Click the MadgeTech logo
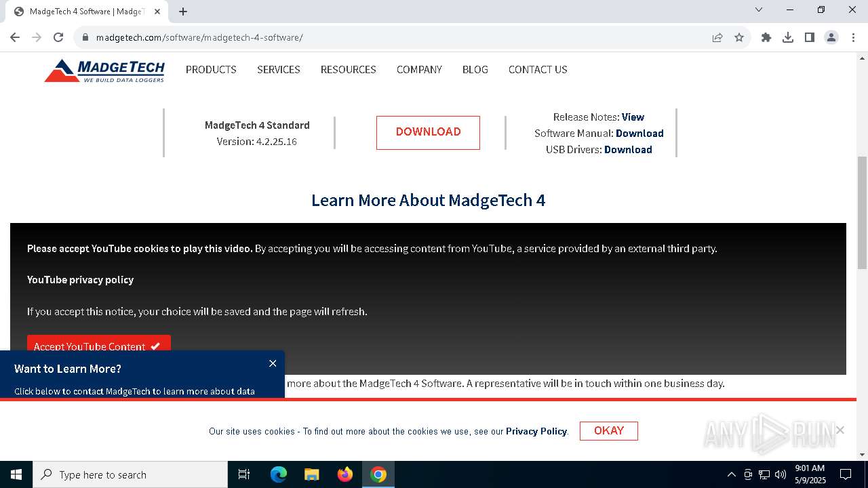This screenshot has width=868, height=488. pyautogui.click(x=104, y=70)
